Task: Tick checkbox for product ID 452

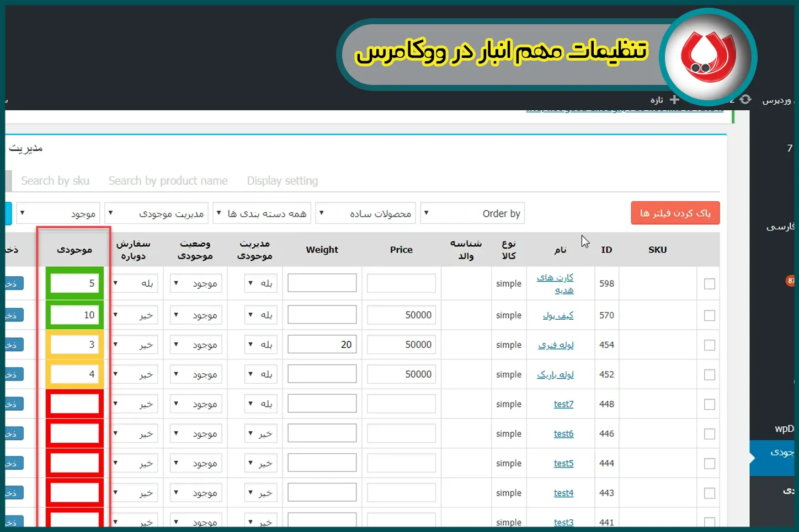Action: pyautogui.click(x=710, y=375)
